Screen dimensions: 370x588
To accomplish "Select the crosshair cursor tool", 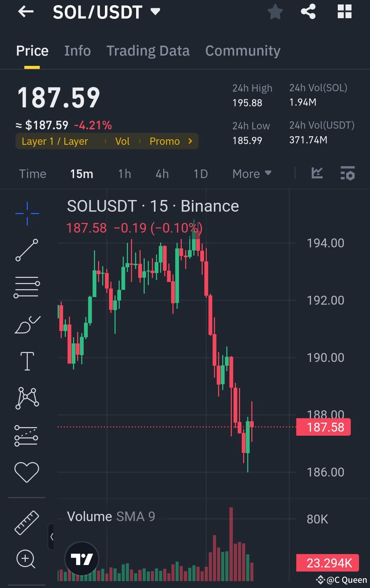I will click(27, 213).
